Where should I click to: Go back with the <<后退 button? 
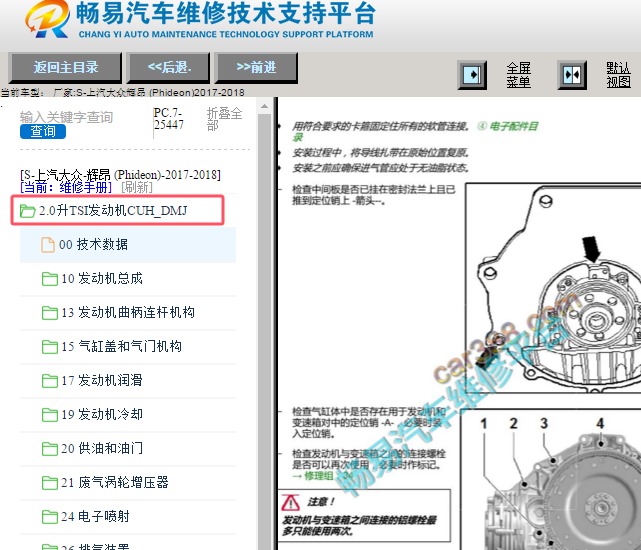point(169,67)
